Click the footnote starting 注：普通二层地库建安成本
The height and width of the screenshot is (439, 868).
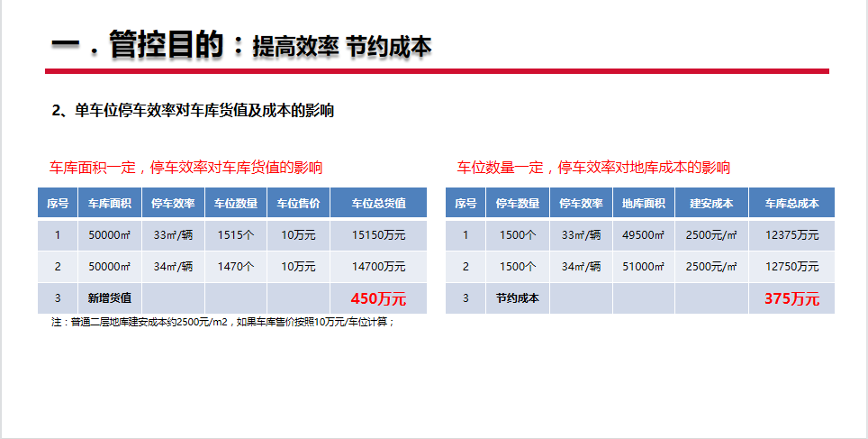[222, 322]
